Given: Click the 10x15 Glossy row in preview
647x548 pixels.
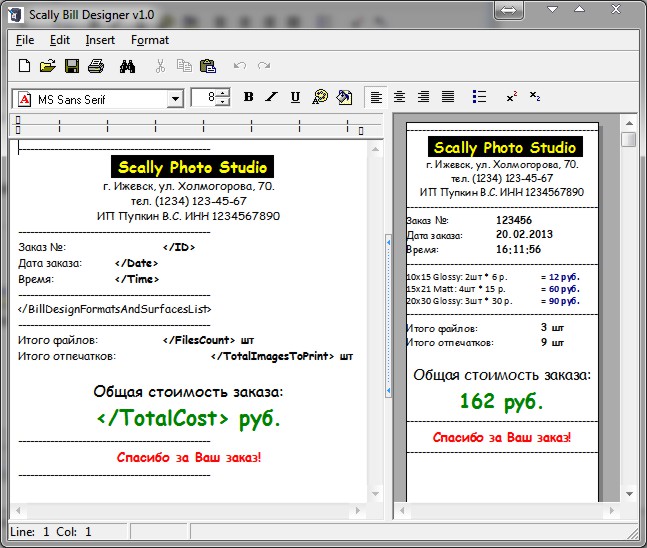Looking at the screenshot, I should click(493, 277).
